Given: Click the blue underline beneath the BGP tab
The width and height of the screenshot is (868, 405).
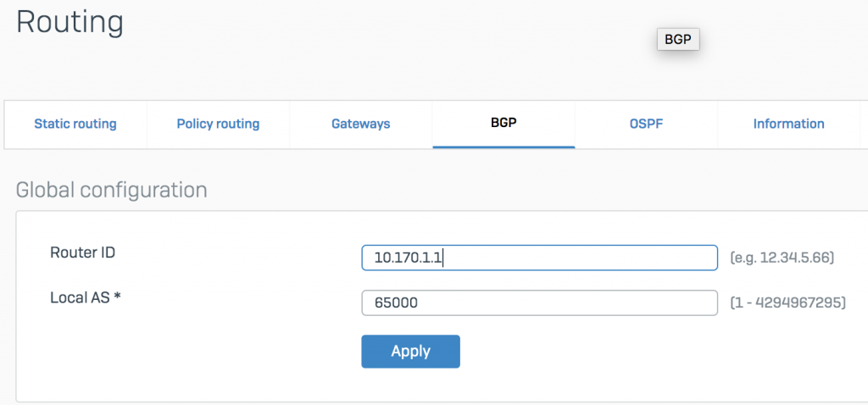Looking at the screenshot, I should tap(504, 147).
